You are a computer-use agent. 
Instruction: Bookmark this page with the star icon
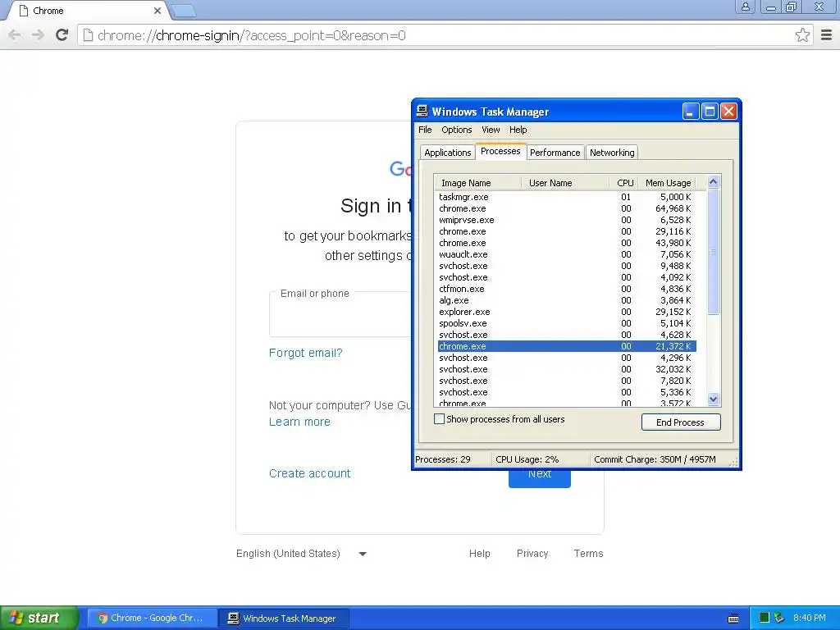point(802,35)
